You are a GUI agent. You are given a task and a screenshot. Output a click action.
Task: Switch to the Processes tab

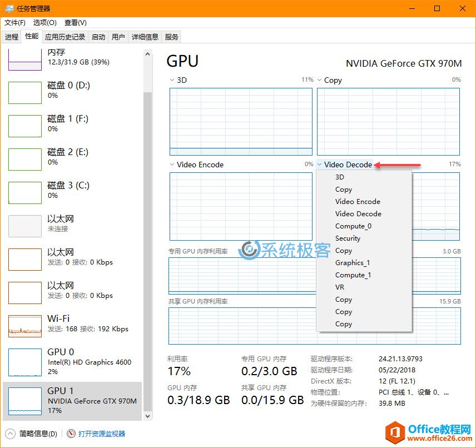[x=12, y=37]
